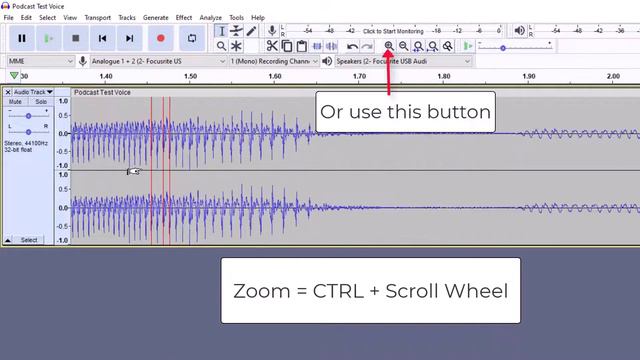640x360 pixels.
Task: Fit project to width zoom icon
Action: 433,46
